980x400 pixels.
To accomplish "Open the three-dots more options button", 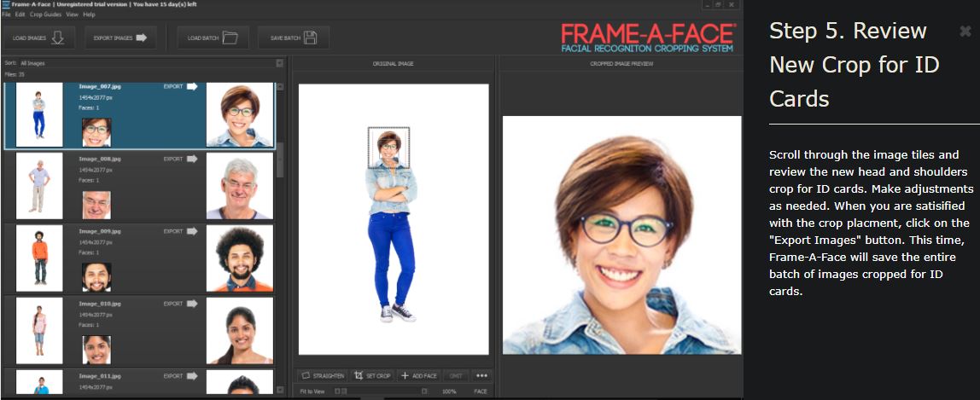I will coord(481,375).
